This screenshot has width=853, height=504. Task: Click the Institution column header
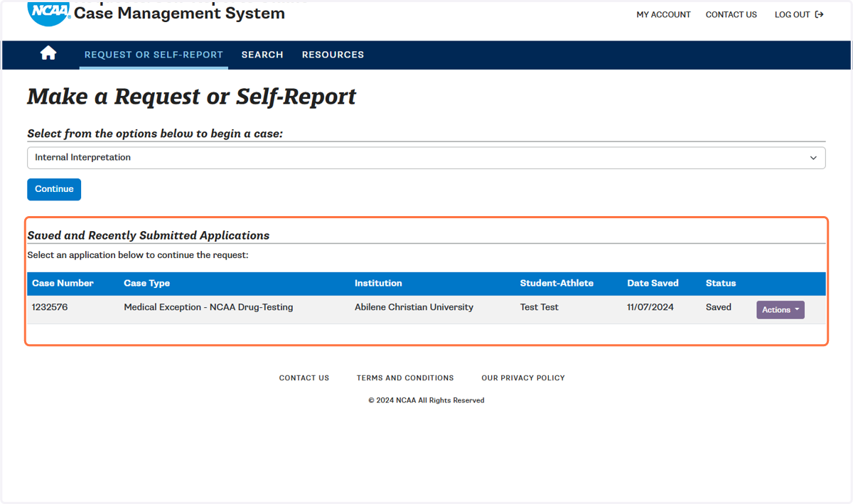pyautogui.click(x=378, y=283)
